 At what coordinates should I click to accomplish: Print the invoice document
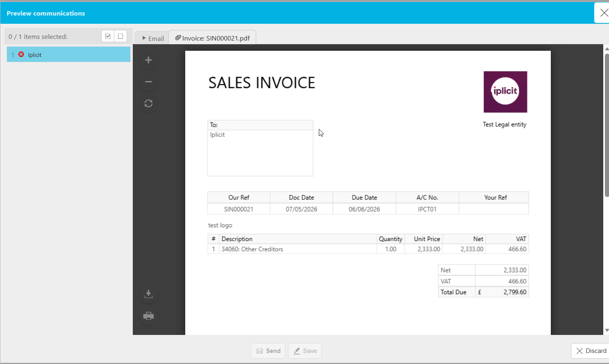pos(148,316)
